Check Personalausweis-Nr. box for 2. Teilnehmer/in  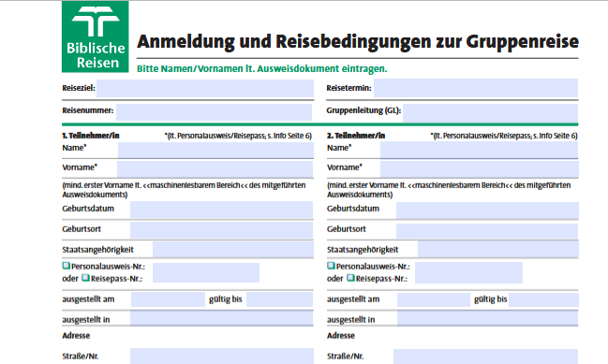point(331,266)
